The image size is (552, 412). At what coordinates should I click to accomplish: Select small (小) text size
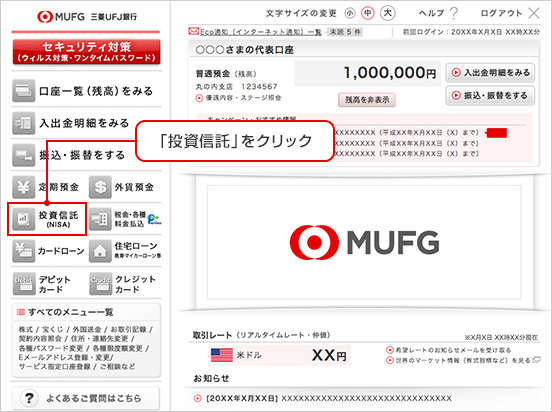click(350, 13)
